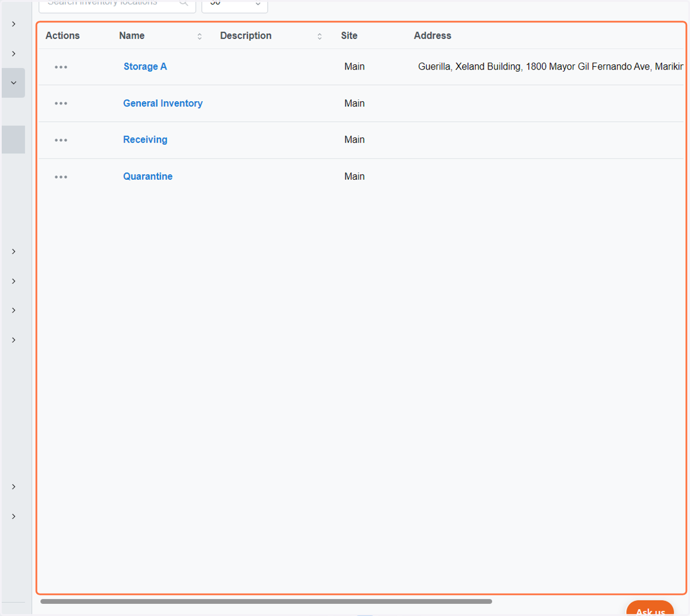This screenshot has width=690, height=616.
Task: Click the Main site cell in Receiving row
Action: pos(354,140)
